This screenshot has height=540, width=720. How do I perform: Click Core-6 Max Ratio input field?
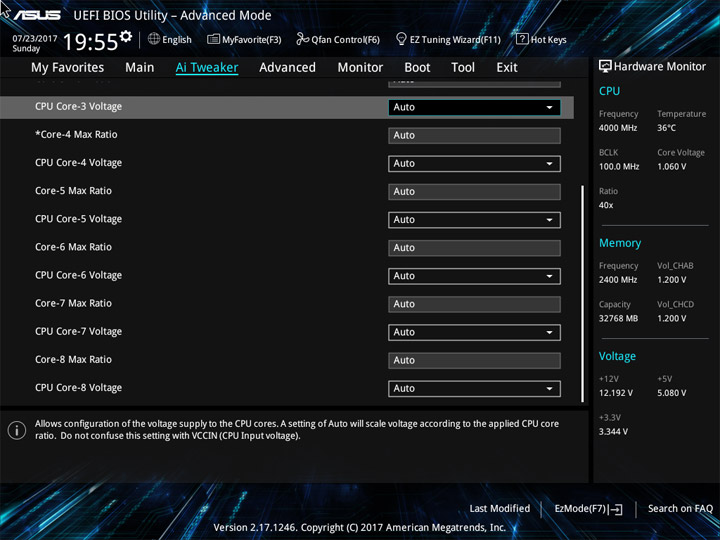(474, 248)
